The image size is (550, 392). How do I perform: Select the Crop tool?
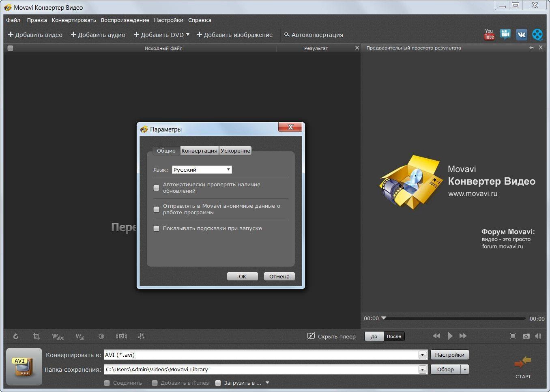coord(36,336)
